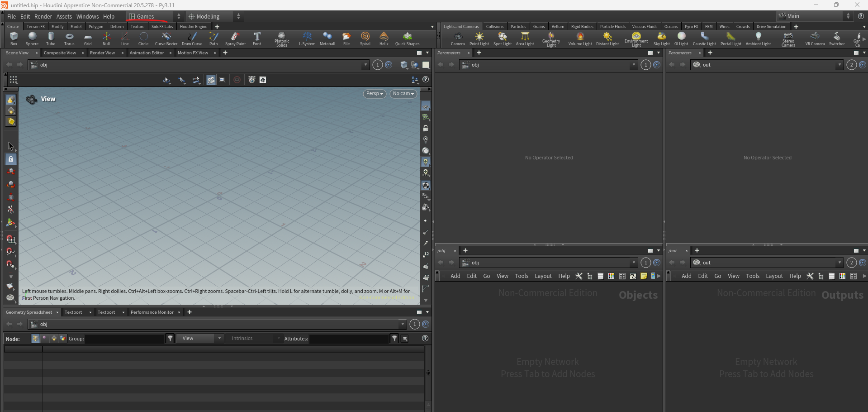The height and width of the screenshot is (412, 868).
Task: Add a Camera from the shelf
Action: (x=458, y=39)
